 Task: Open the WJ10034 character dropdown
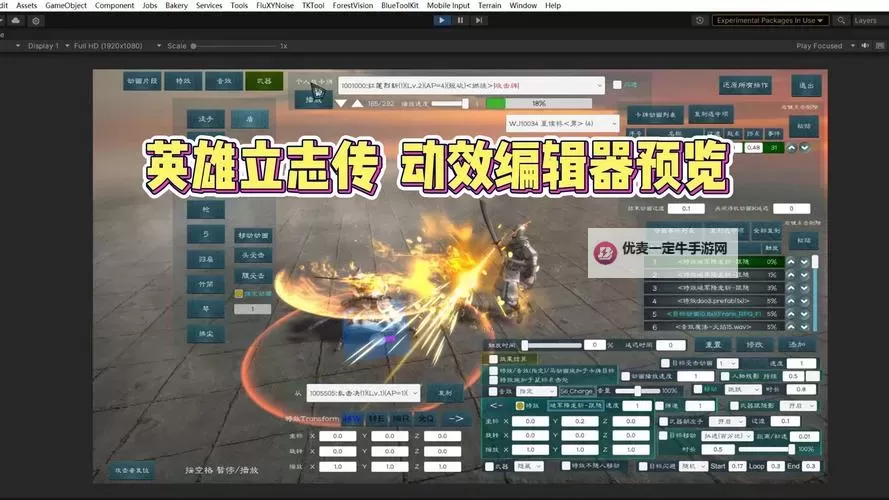pyautogui.click(x=562, y=123)
